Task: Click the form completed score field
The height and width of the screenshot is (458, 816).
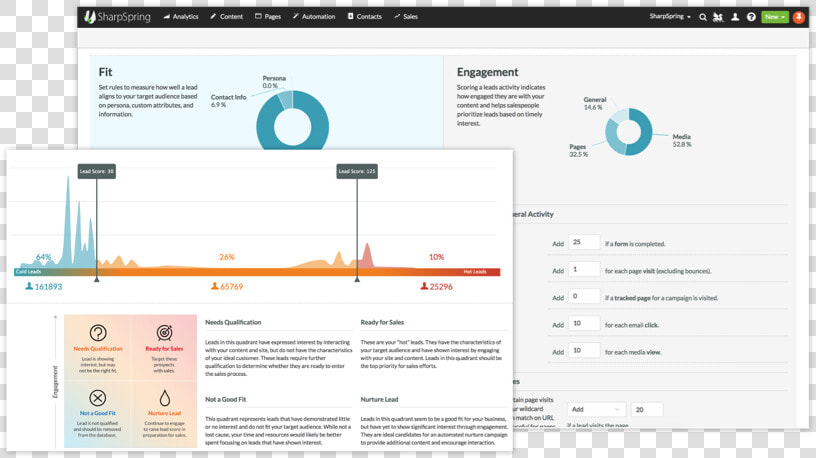Action: 584,242
